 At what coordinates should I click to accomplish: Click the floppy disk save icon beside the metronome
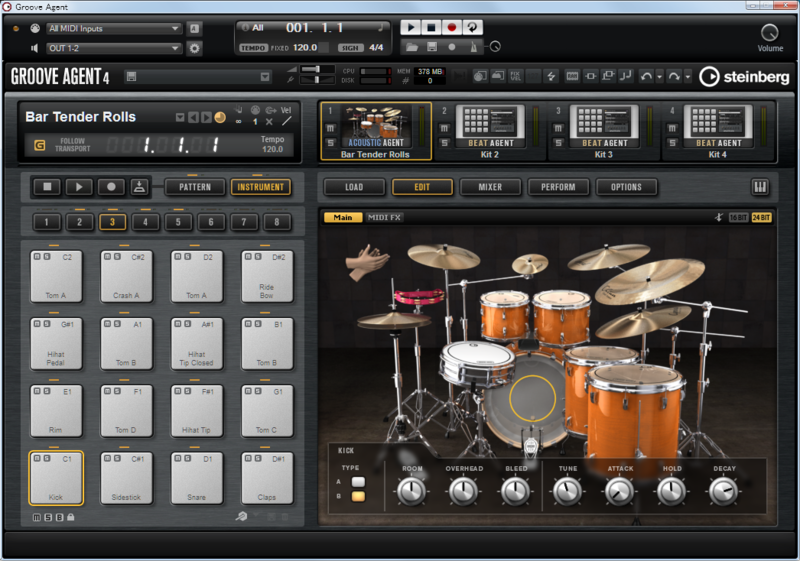click(x=432, y=47)
